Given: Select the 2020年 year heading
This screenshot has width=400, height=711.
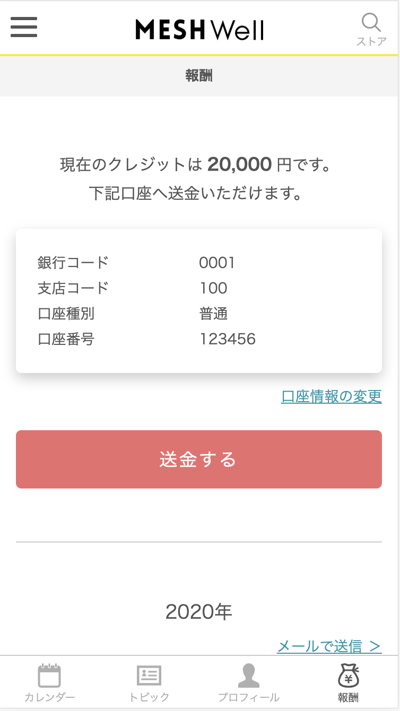Looking at the screenshot, I should click(x=199, y=612).
